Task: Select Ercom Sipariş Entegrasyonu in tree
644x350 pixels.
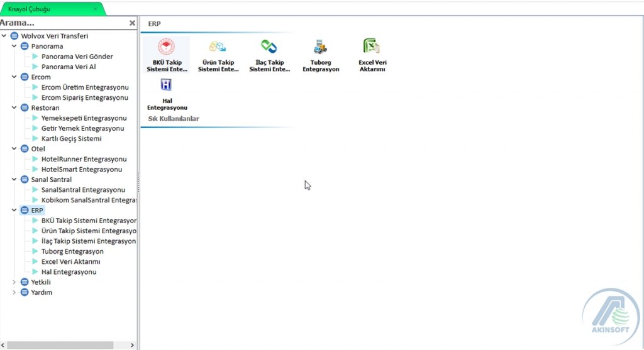Action: click(x=85, y=97)
